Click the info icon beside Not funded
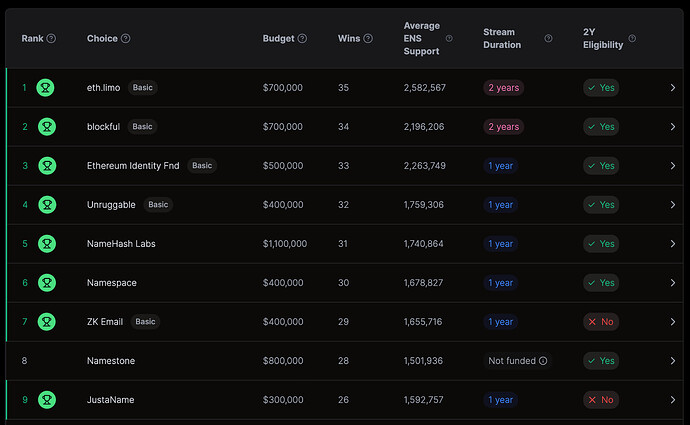Screen dimensions: 690x425 coord(543,361)
